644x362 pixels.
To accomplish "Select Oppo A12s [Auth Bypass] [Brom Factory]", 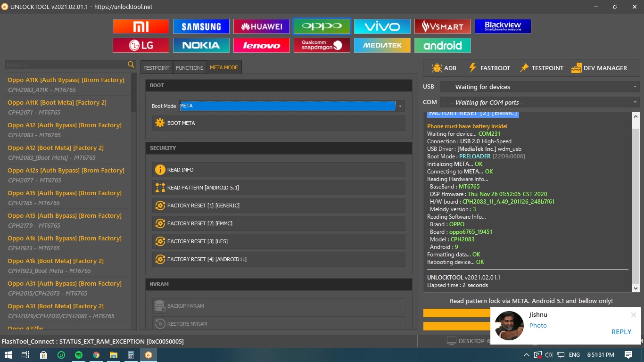I will click(x=68, y=175).
